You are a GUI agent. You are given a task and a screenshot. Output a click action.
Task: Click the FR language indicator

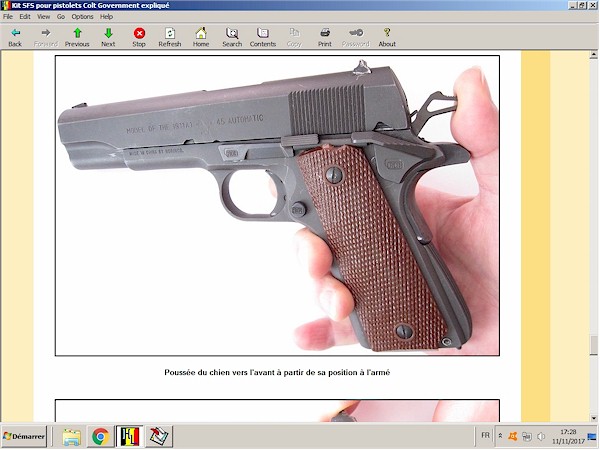tap(485, 435)
